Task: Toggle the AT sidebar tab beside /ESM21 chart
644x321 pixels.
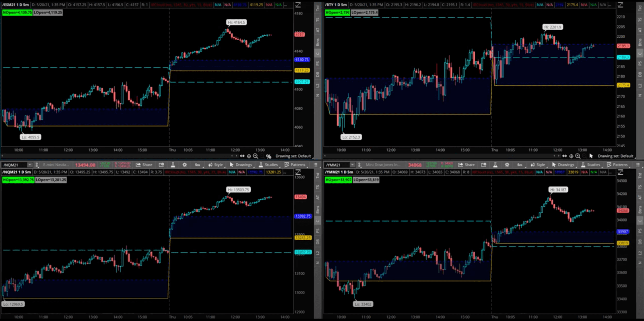Action: pos(318,30)
